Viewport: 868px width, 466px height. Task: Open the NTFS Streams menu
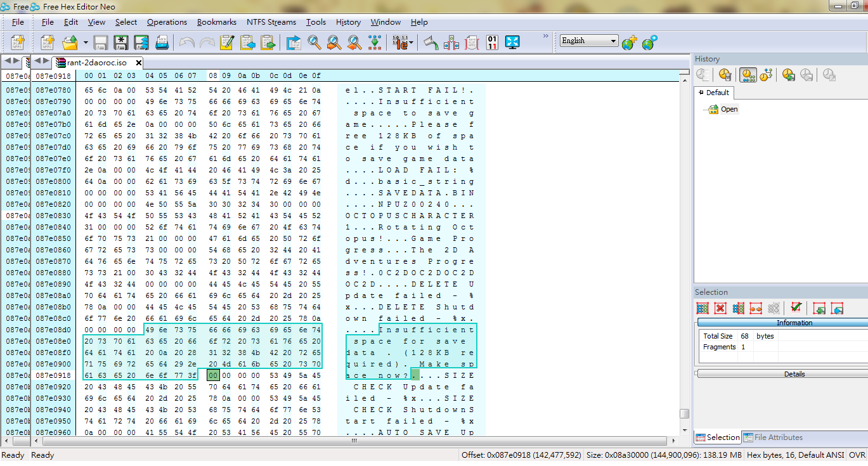pyautogui.click(x=271, y=22)
